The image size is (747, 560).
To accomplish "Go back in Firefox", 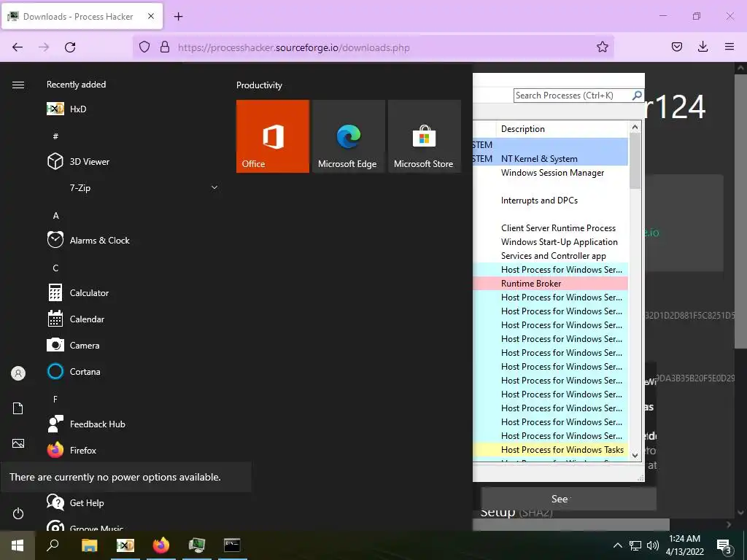I will [x=18, y=47].
